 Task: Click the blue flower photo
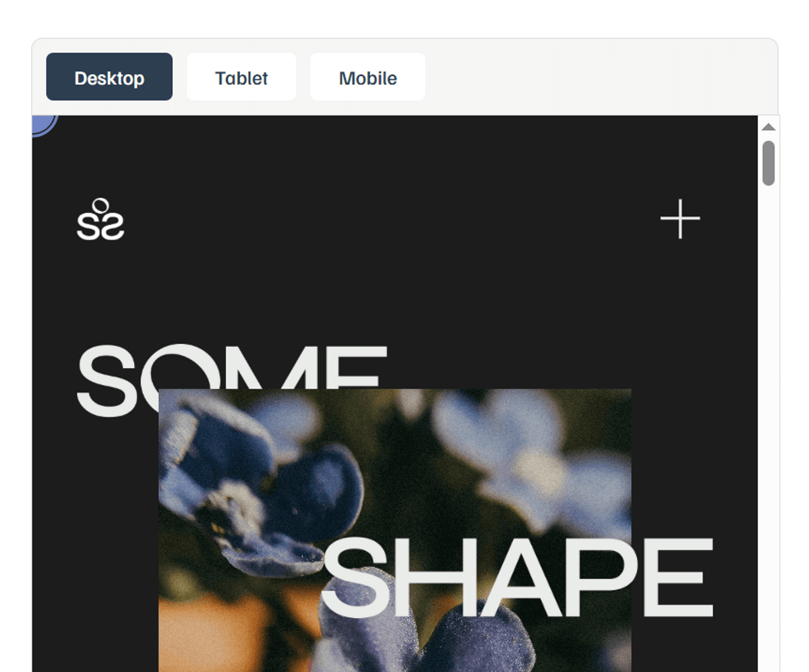click(x=394, y=530)
